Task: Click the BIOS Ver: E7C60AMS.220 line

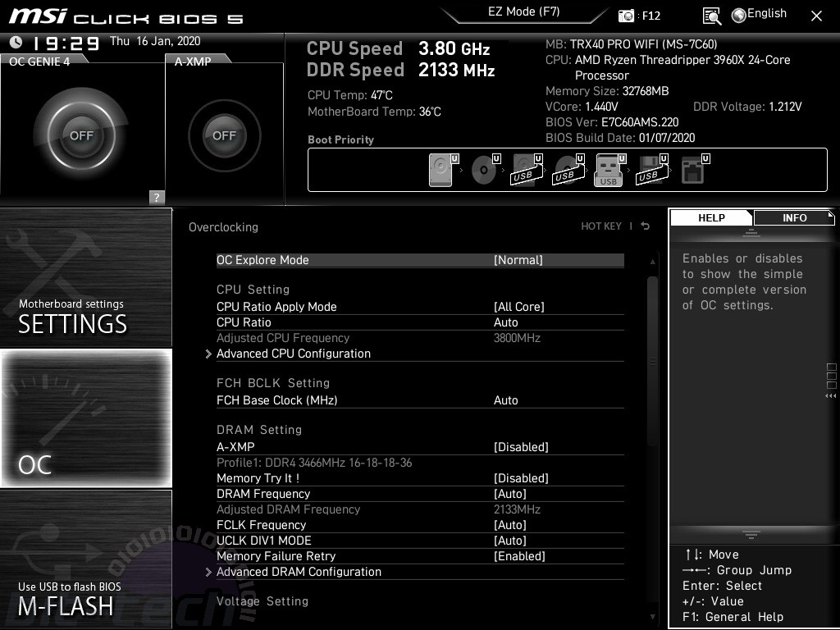Action: point(612,122)
